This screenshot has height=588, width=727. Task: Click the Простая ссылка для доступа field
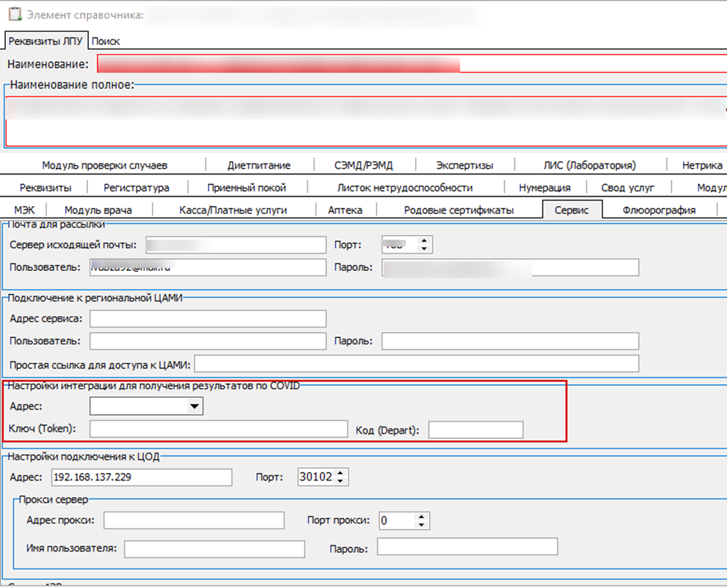click(x=416, y=363)
